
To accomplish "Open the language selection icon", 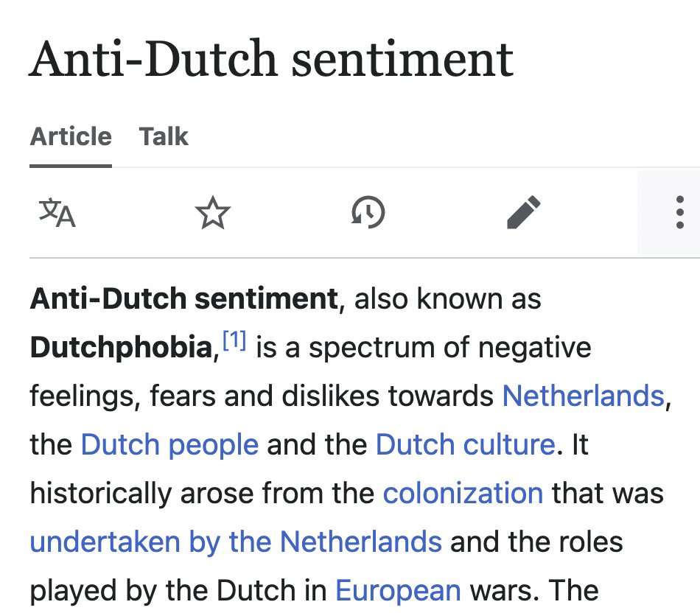I will [x=57, y=213].
